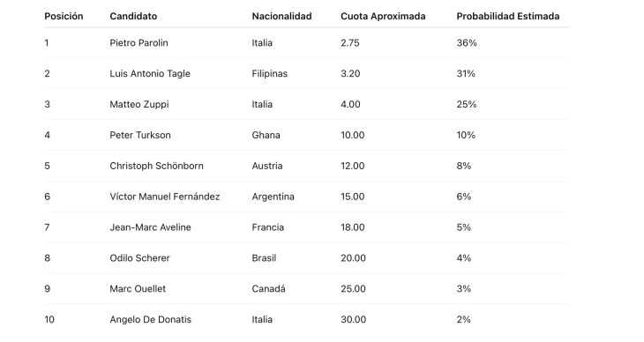This screenshot has height=342, width=644.
Task: Select the Pietro Parolin candidate cell
Action: click(139, 42)
